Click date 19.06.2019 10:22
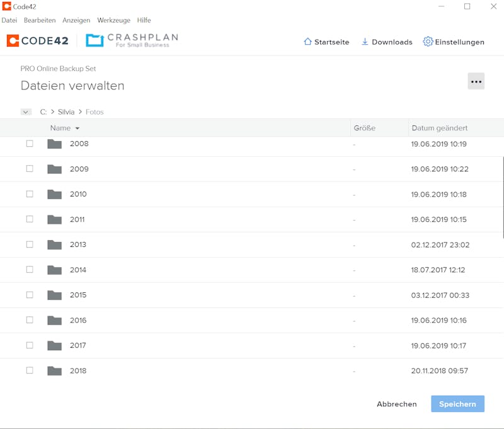The width and height of the screenshot is (504, 429). (439, 169)
